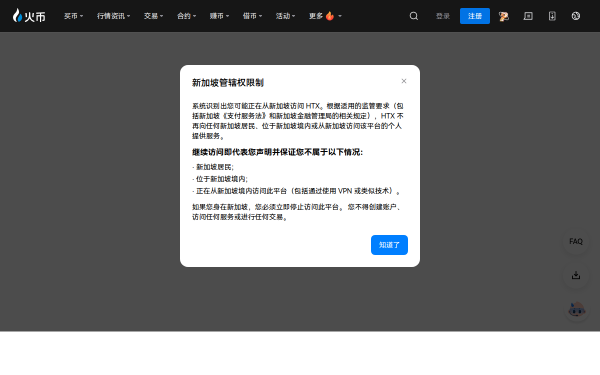Open the 借币 dropdown
The width and height of the screenshot is (600, 375).
[252, 16]
